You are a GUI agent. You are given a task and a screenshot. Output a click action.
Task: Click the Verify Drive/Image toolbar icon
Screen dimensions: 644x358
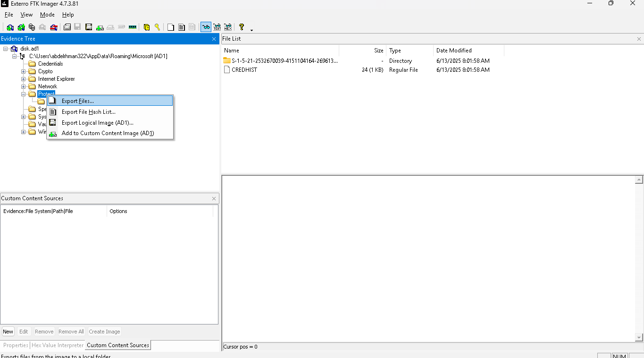click(x=121, y=27)
